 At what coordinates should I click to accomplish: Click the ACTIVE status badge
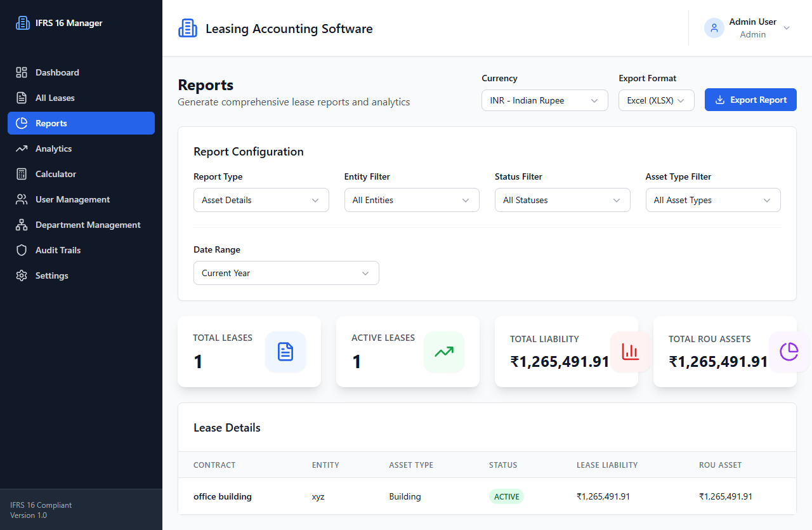pyautogui.click(x=506, y=496)
